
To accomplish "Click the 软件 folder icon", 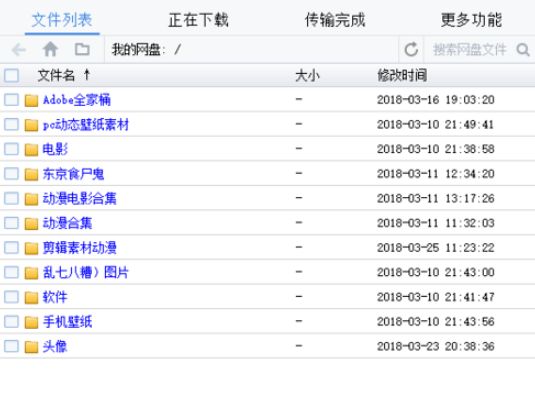I will click(31, 297).
